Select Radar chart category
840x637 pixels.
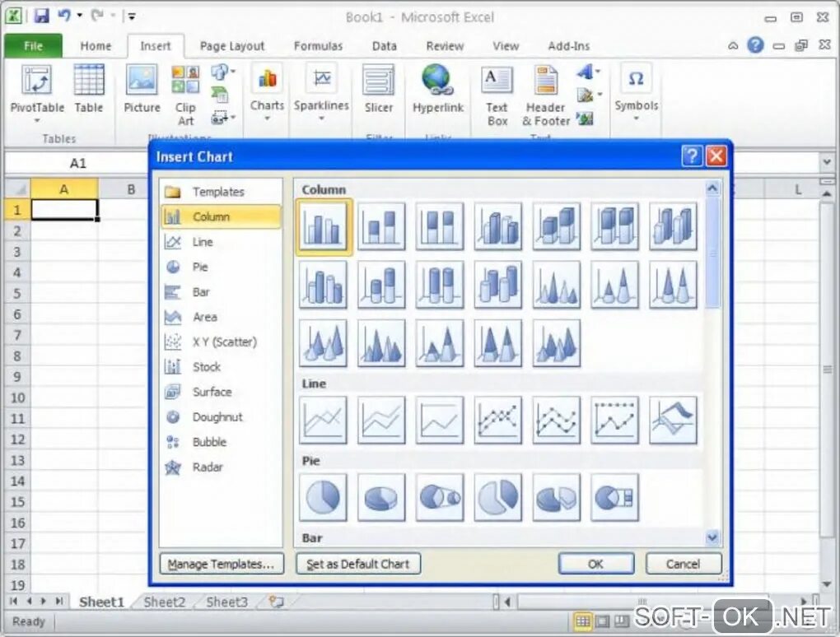tap(221, 467)
